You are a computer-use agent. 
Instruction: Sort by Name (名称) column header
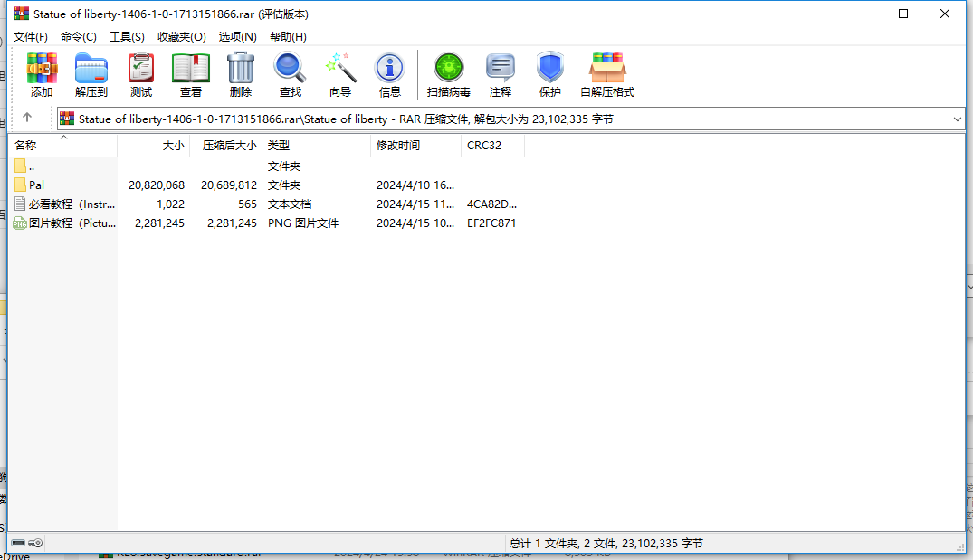coord(62,145)
